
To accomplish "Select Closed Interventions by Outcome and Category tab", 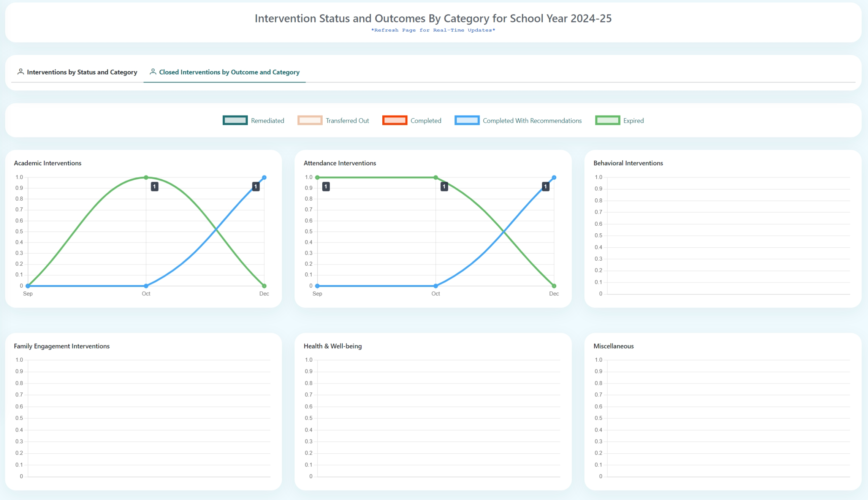I will coord(229,72).
